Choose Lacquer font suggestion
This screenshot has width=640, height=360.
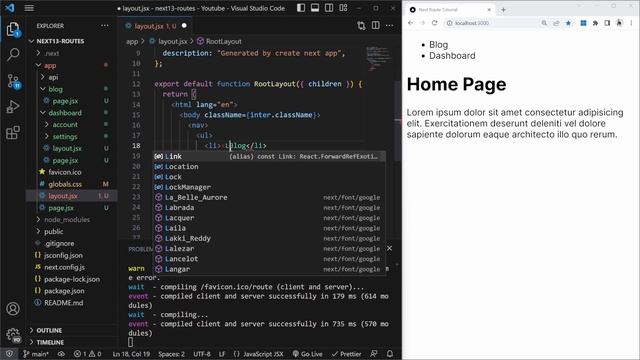(269, 218)
